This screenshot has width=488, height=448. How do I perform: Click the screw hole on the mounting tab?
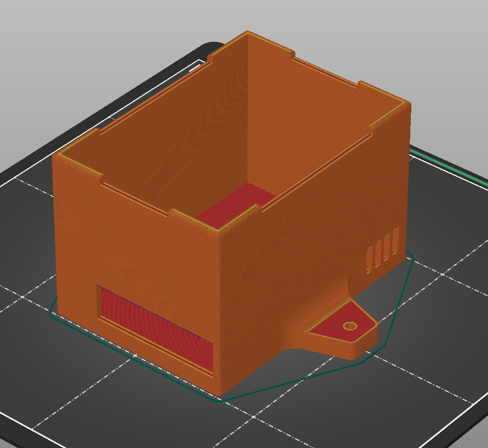(351, 326)
